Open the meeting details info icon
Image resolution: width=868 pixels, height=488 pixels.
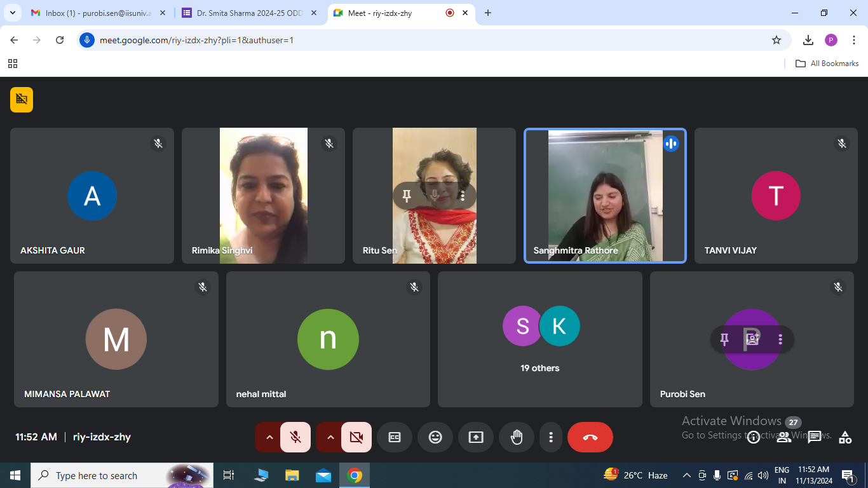(x=754, y=437)
